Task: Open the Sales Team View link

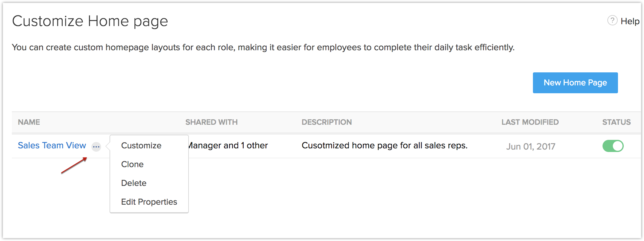Action: pos(52,146)
